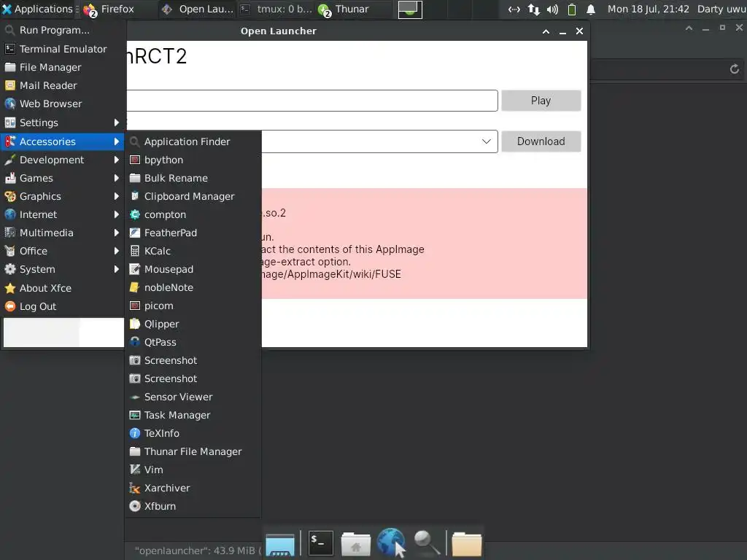Launch Terminal Emulator from Applications menu
The image size is (747, 560).
click(63, 49)
